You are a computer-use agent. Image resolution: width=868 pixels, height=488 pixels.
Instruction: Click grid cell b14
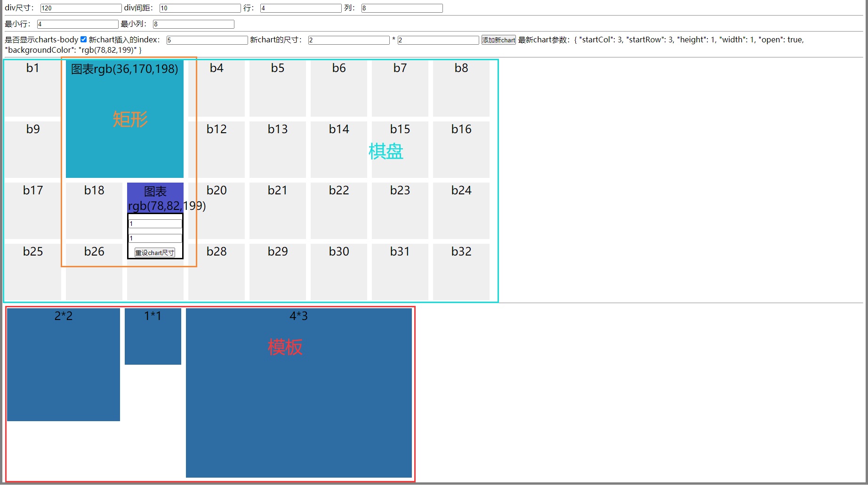click(339, 150)
